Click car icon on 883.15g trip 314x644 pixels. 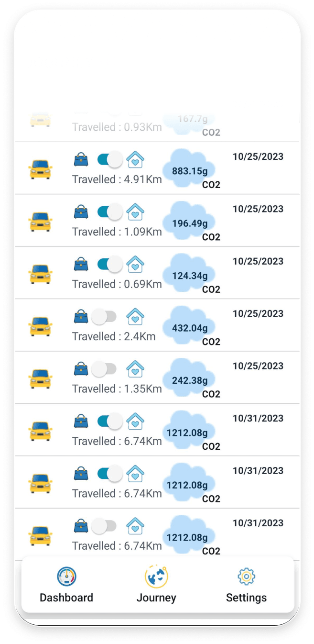point(41,170)
